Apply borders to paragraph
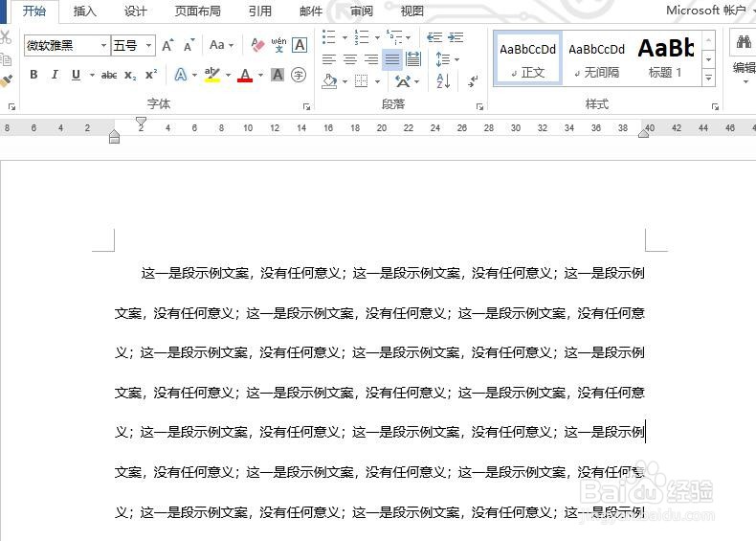Image resolution: width=756 pixels, height=541 pixels. (361, 81)
